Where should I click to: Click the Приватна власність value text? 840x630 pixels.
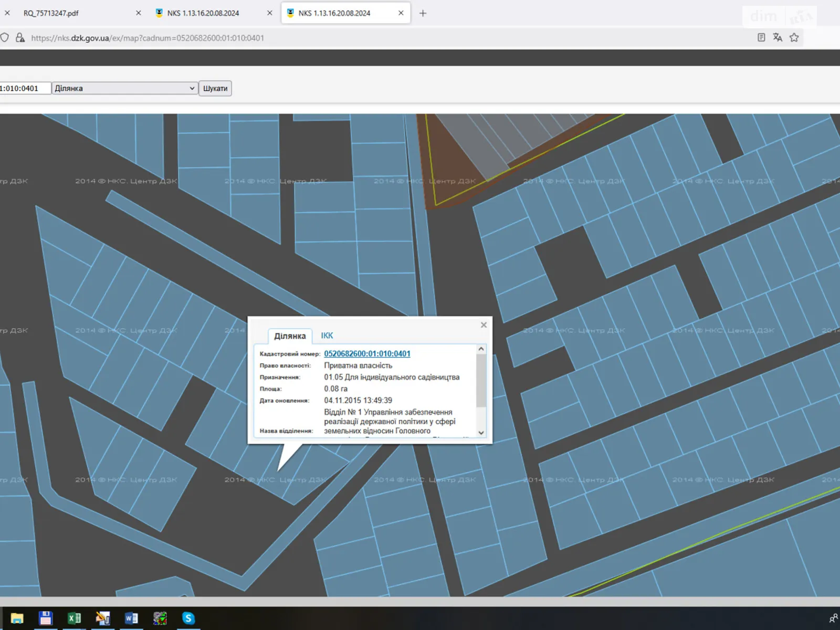point(358,365)
